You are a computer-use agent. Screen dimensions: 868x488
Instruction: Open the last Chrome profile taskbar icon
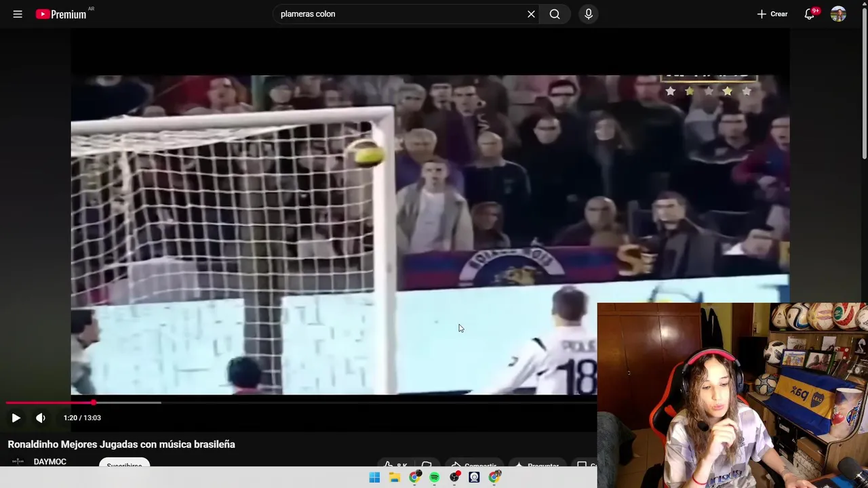point(494,477)
